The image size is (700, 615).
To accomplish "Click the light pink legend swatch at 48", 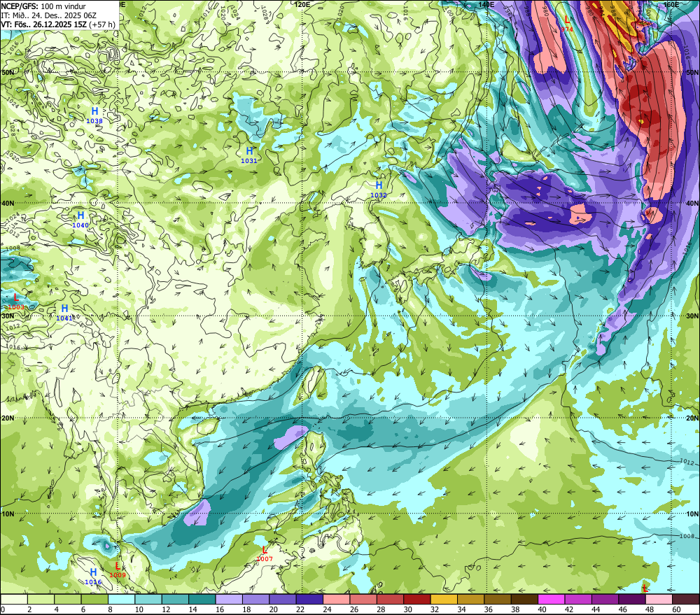I will tap(659, 599).
